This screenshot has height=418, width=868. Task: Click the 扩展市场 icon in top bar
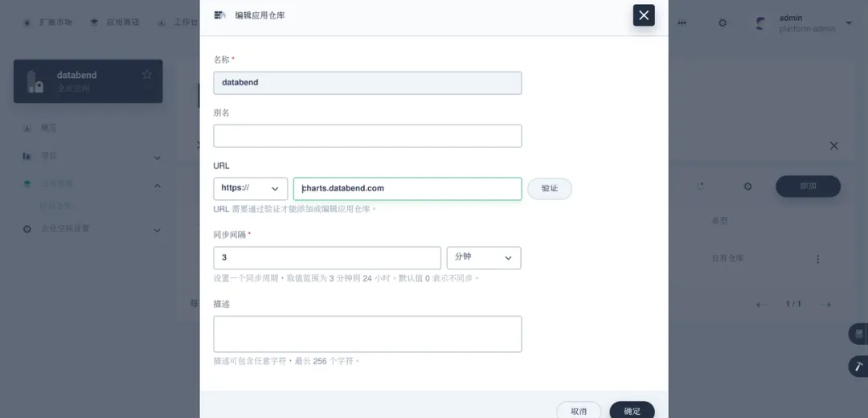[x=27, y=23]
